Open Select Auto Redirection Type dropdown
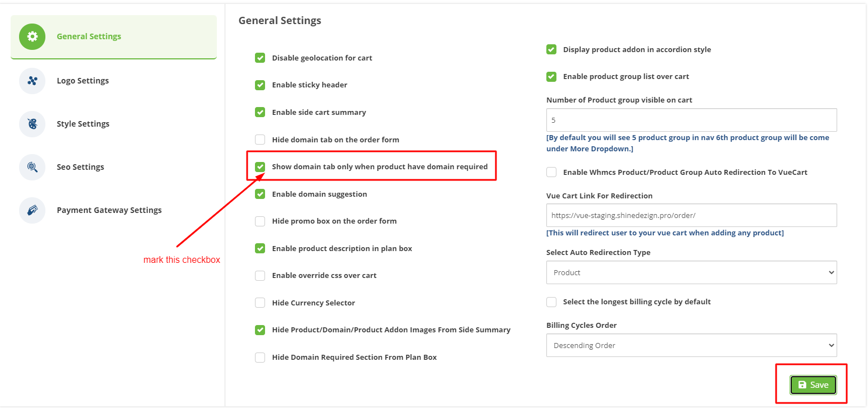 click(x=691, y=272)
